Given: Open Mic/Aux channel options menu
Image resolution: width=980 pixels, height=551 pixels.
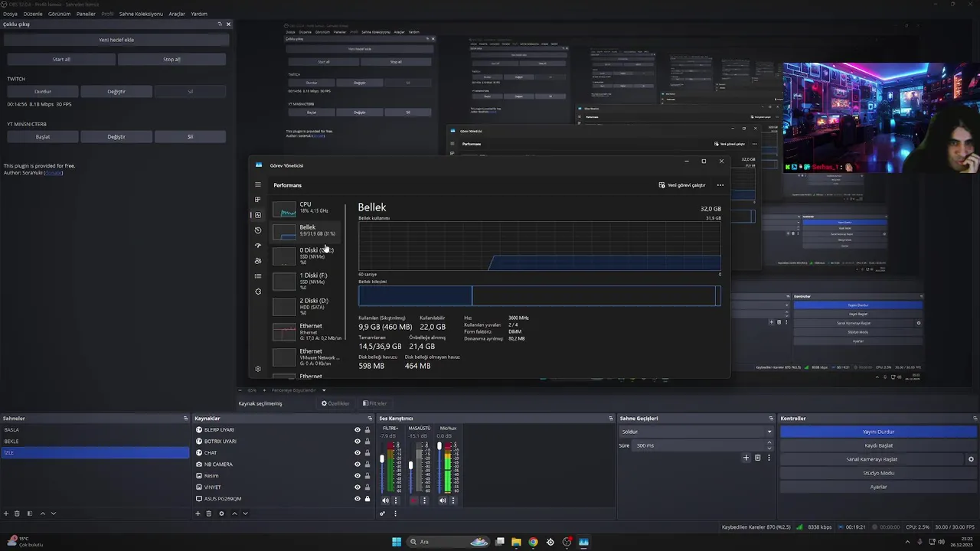Looking at the screenshot, I should click(453, 500).
